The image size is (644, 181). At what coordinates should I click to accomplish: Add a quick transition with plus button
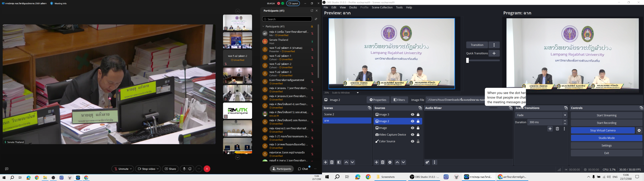point(494,53)
